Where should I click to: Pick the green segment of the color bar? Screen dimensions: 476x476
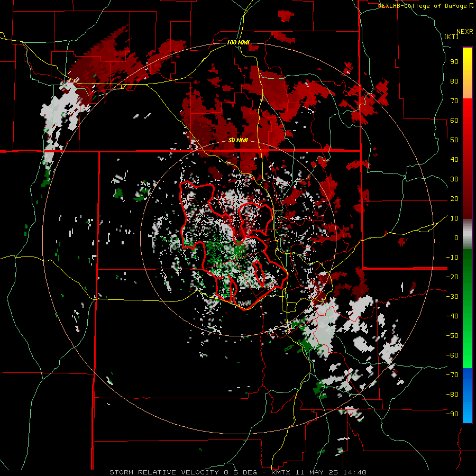[467, 308]
